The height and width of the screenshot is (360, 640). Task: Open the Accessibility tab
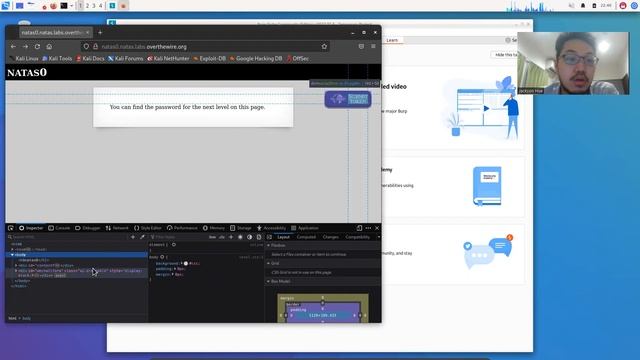tap(271, 228)
